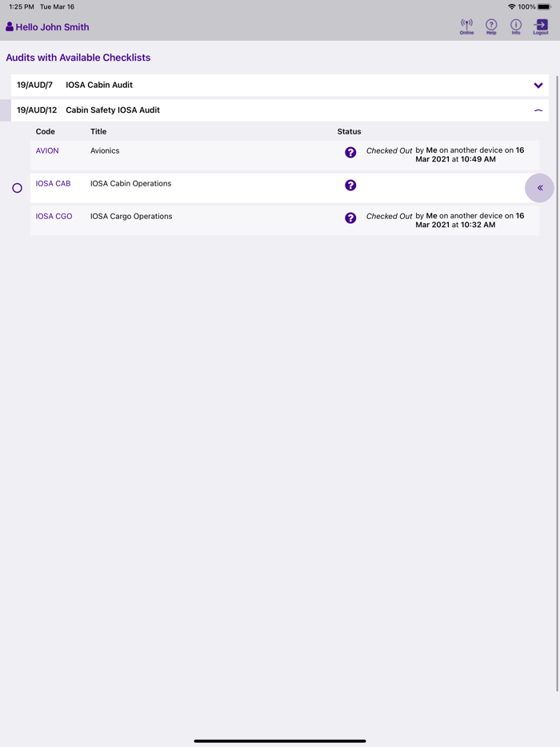
Task: Click the status icon beside IOSA Cabin Operations
Action: pyautogui.click(x=350, y=185)
